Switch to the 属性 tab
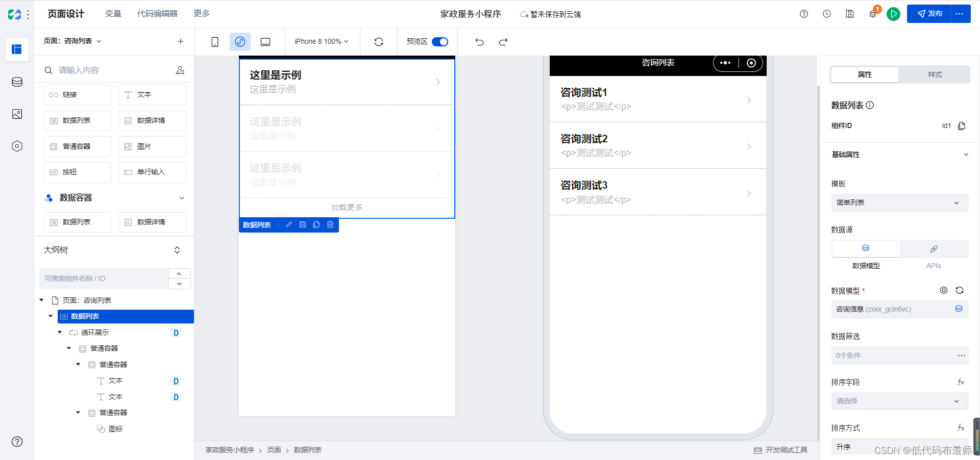980x460 pixels. point(865,74)
